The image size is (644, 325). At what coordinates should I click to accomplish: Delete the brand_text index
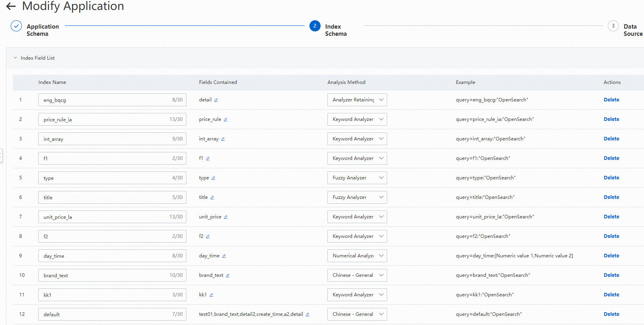pyautogui.click(x=611, y=275)
